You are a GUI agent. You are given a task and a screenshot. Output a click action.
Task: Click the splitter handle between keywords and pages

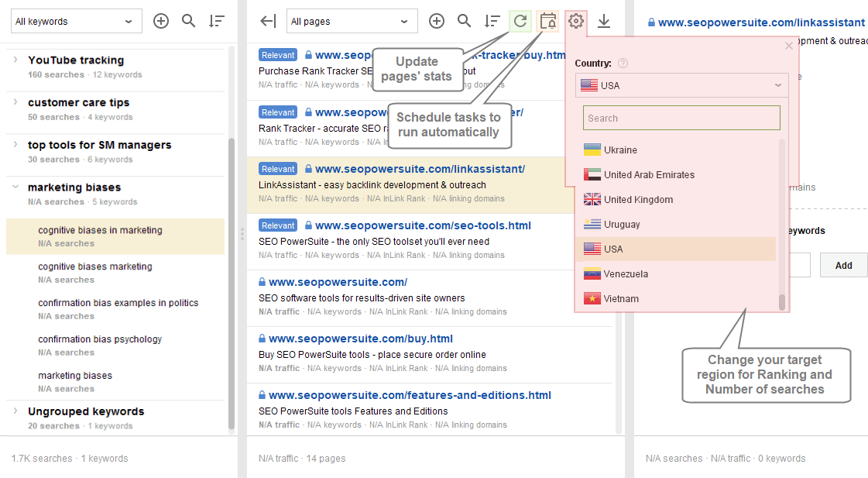tap(242, 234)
